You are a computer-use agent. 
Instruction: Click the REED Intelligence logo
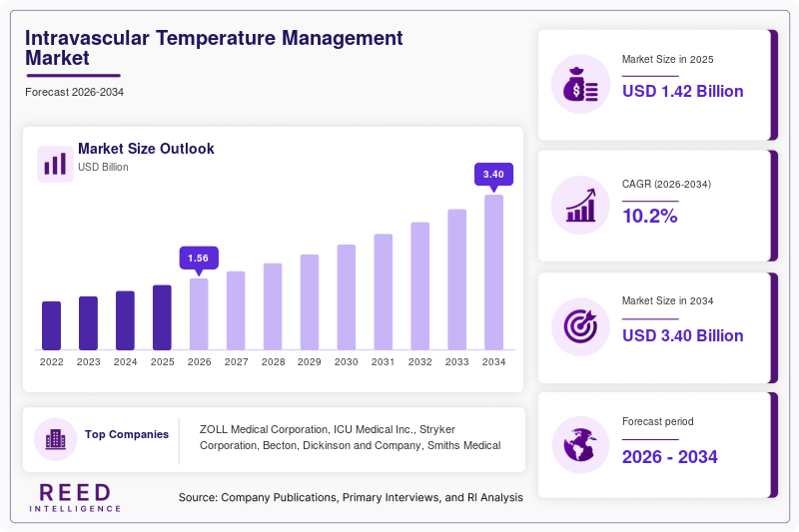point(75,497)
